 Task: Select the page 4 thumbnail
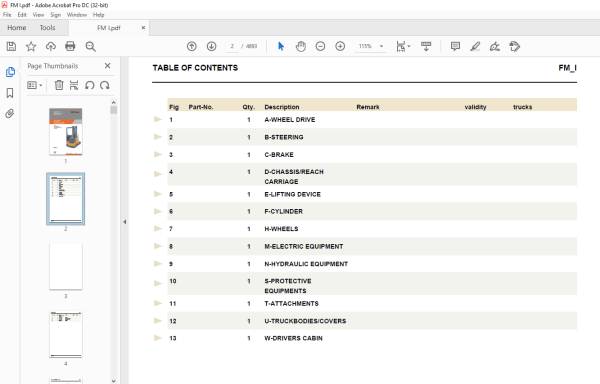click(x=66, y=334)
